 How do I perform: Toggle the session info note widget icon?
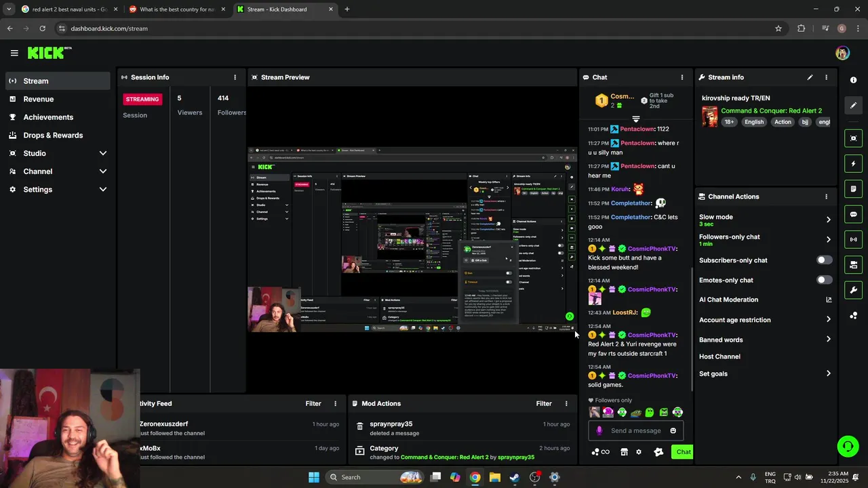click(x=853, y=188)
